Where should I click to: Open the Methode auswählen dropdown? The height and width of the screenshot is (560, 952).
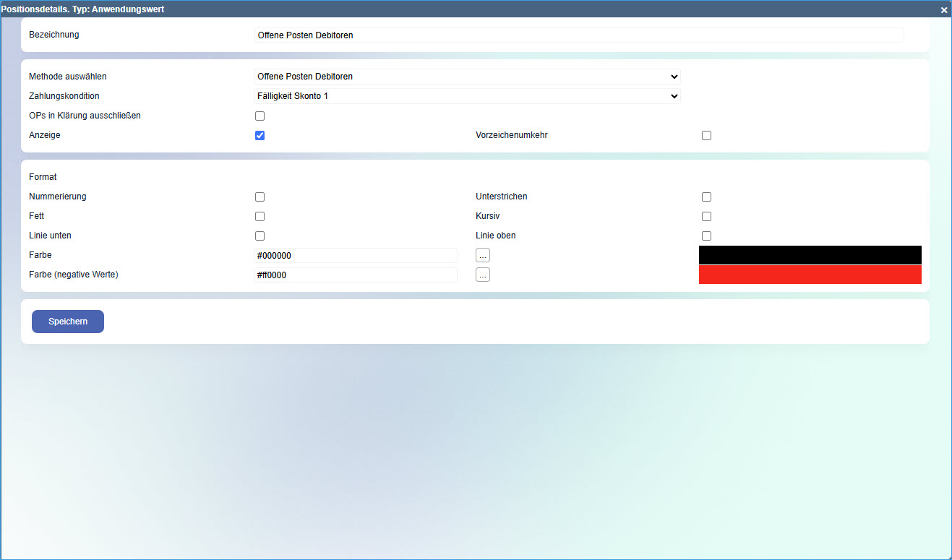click(x=467, y=77)
